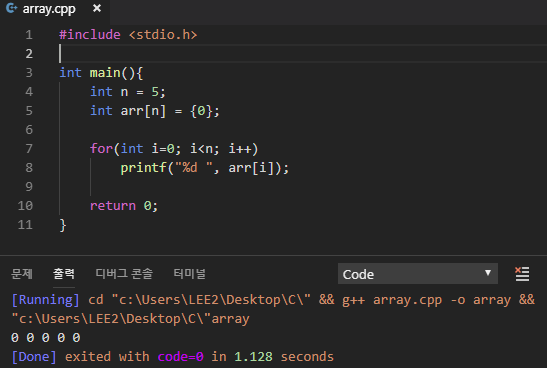Switch to the 터미널 panel tab
547x368 pixels.
[x=189, y=274]
